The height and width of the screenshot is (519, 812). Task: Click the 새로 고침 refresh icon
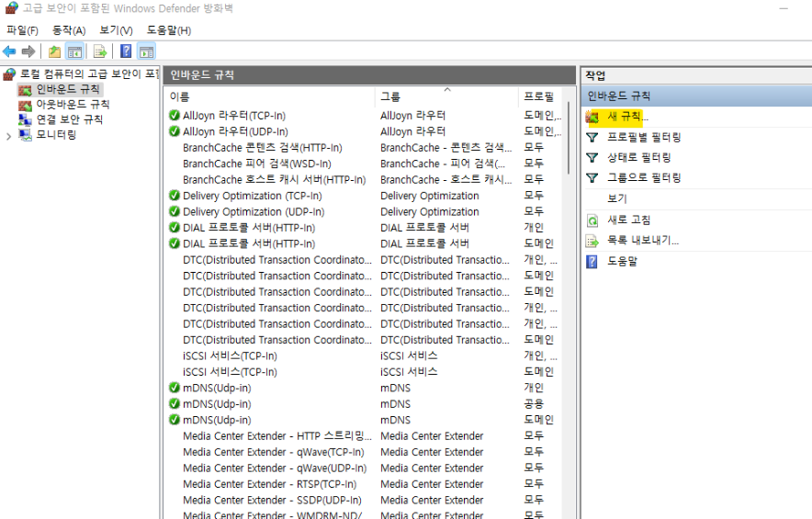(592, 220)
